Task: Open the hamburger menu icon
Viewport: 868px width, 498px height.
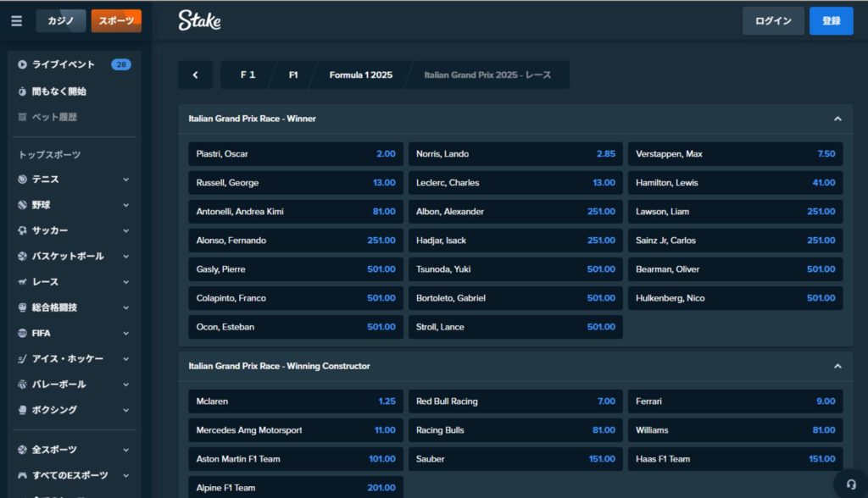Action: tap(17, 21)
